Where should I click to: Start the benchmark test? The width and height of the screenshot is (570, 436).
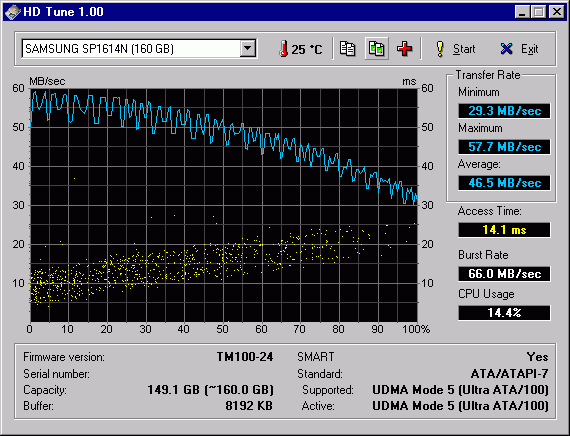click(x=464, y=49)
